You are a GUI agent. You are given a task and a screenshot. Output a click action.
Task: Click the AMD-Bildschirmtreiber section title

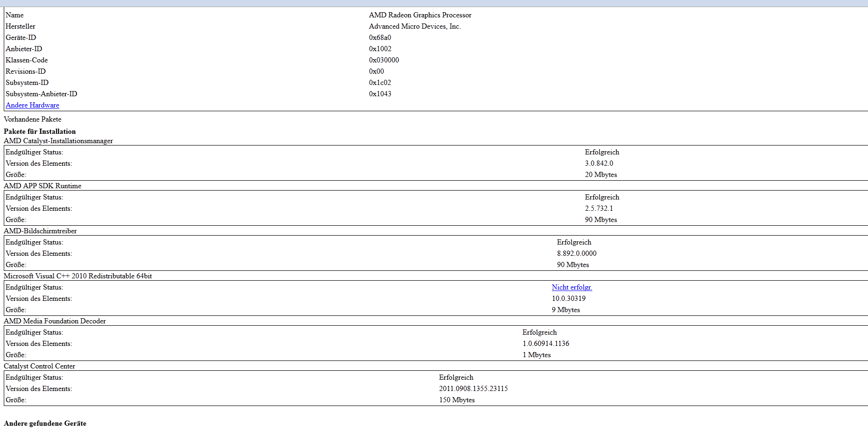(40, 231)
